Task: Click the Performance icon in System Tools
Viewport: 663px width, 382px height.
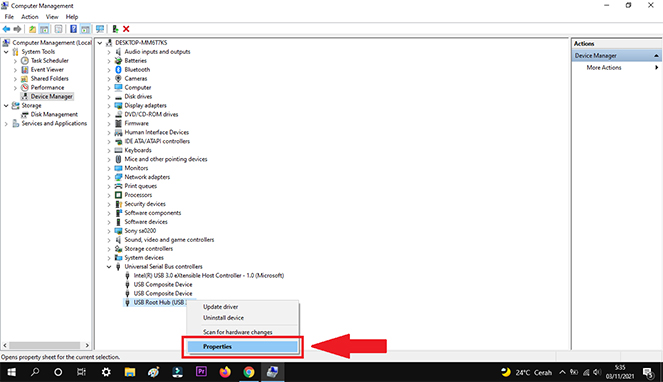Action: point(25,87)
